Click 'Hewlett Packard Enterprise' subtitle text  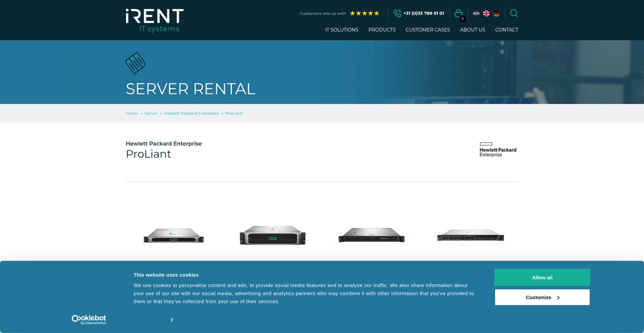(164, 143)
